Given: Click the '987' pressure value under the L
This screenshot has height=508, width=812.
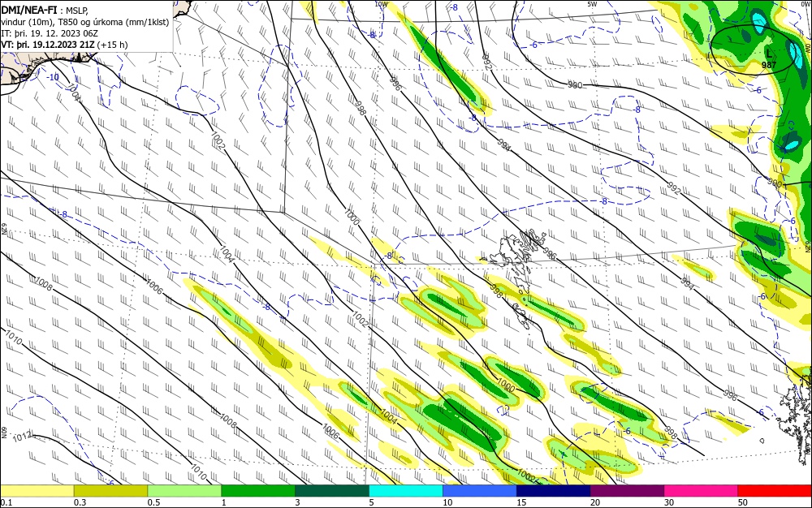Looking at the screenshot, I should coord(769,65).
